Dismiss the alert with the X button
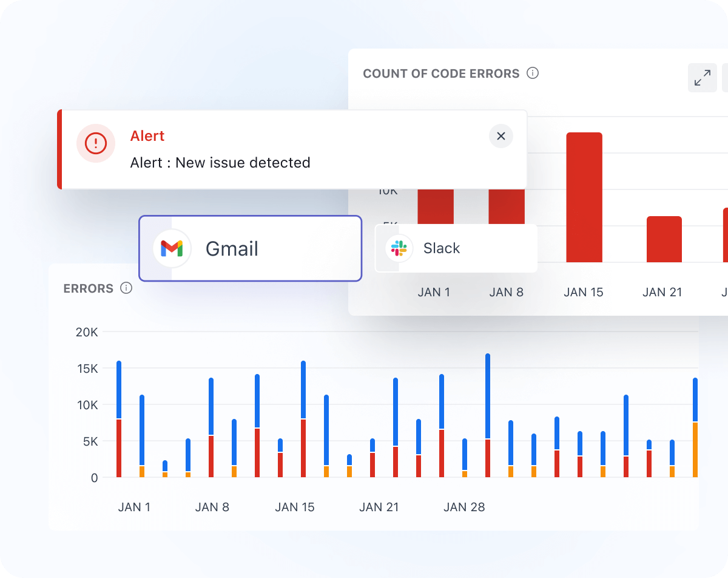The image size is (728, 578). 501,136
